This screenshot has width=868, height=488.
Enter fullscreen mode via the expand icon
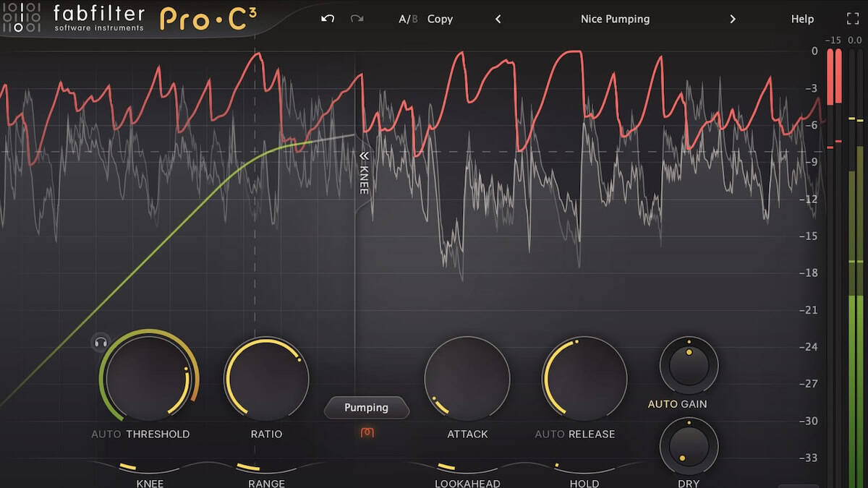[854, 18]
